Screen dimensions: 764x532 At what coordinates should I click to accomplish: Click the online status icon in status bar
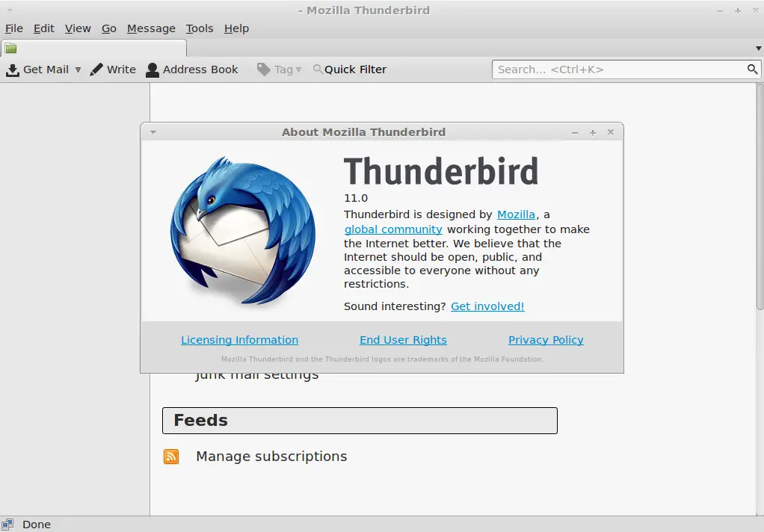coord(7,525)
